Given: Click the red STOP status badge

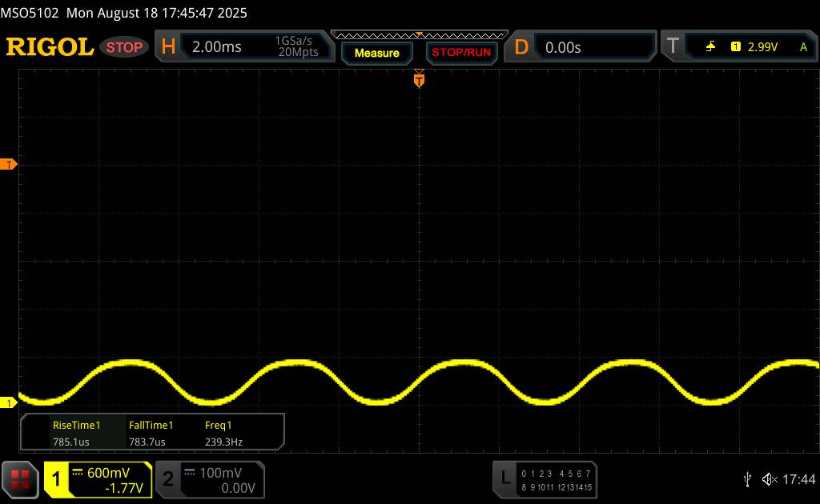Looking at the screenshot, I should (125, 47).
